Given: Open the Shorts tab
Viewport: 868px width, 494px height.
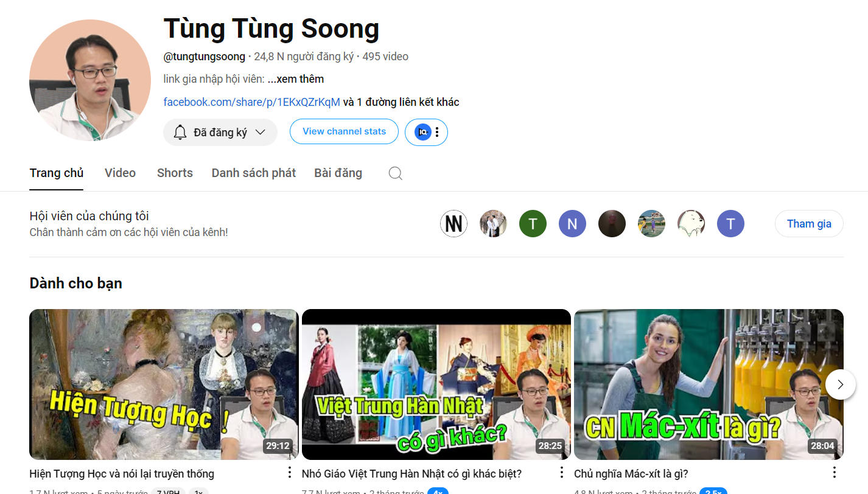Looking at the screenshot, I should [x=175, y=173].
